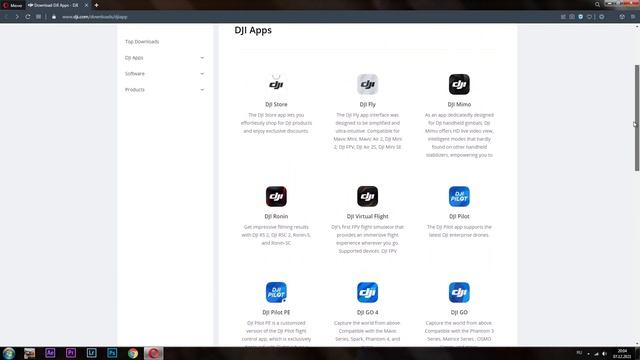
Task: Click the taskbar clock and date
Action: pyautogui.click(x=622, y=353)
